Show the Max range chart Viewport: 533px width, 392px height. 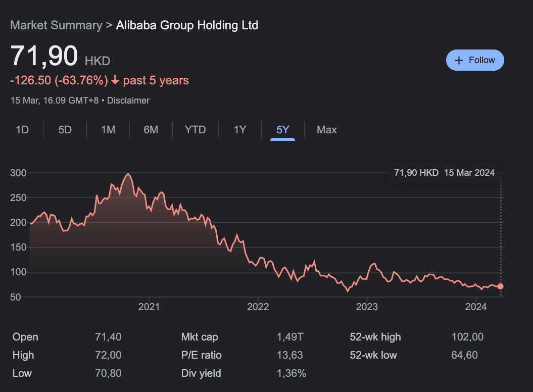click(326, 130)
